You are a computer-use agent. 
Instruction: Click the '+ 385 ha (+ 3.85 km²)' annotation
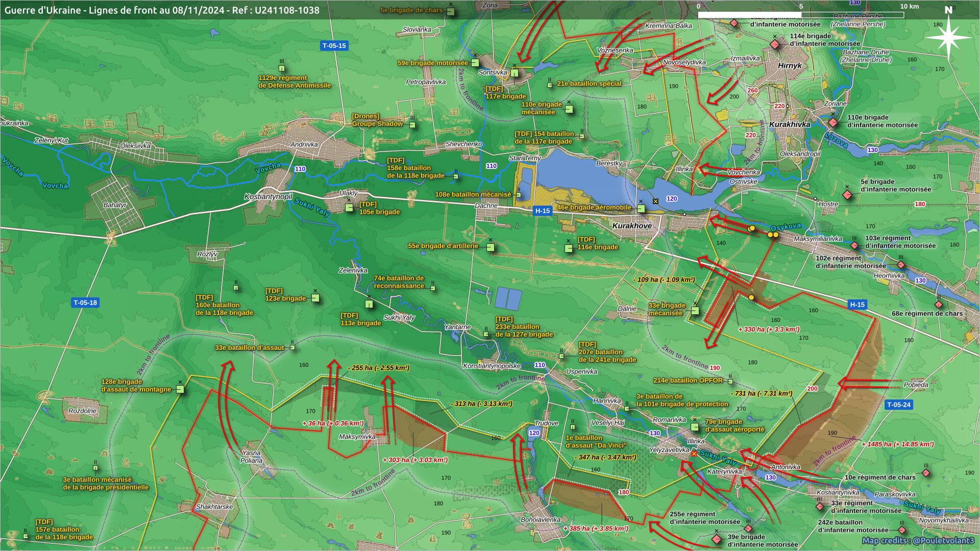pyautogui.click(x=596, y=529)
